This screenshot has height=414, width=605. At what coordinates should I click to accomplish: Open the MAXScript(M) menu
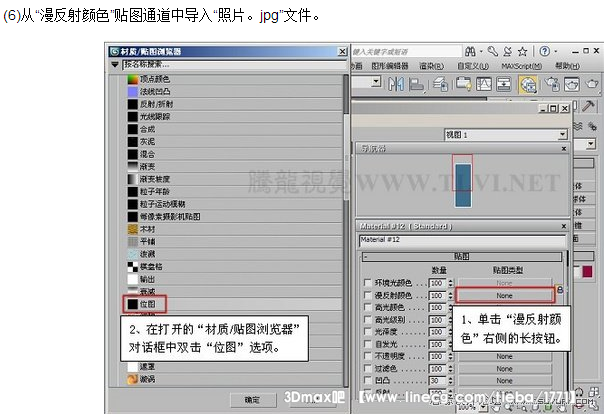pos(521,66)
